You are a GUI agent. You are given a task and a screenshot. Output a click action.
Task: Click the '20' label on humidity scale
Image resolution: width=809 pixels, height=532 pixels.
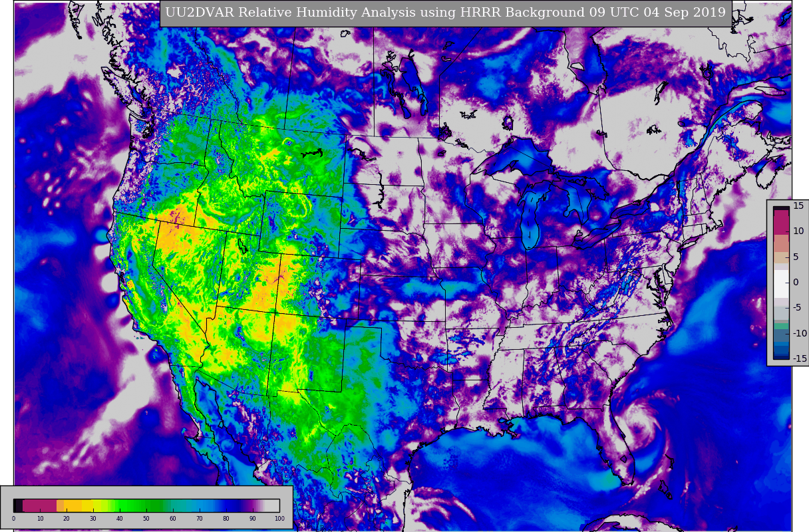point(67,519)
